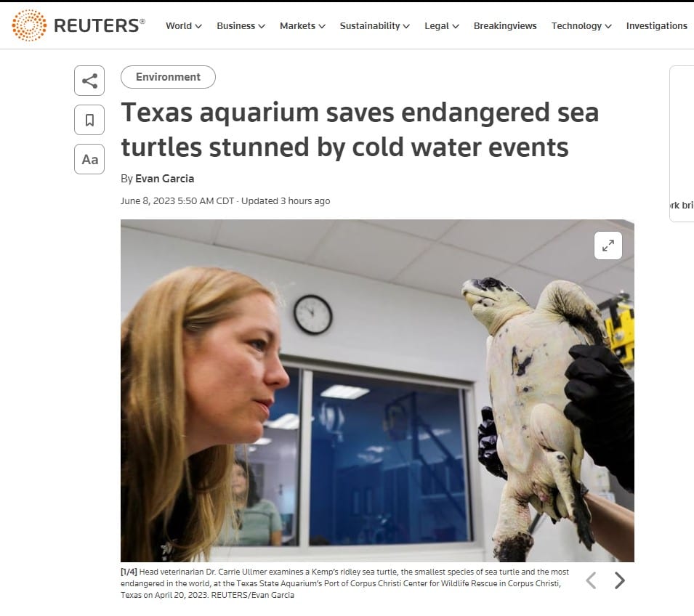This screenshot has width=694, height=616.
Task: Bookmark this article
Action: point(89,120)
